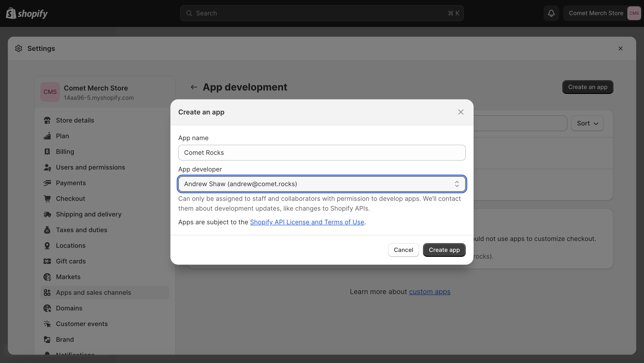This screenshot has width=644, height=363.
Task: Click the notifications bell icon
Action: click(x=551, y=13)
